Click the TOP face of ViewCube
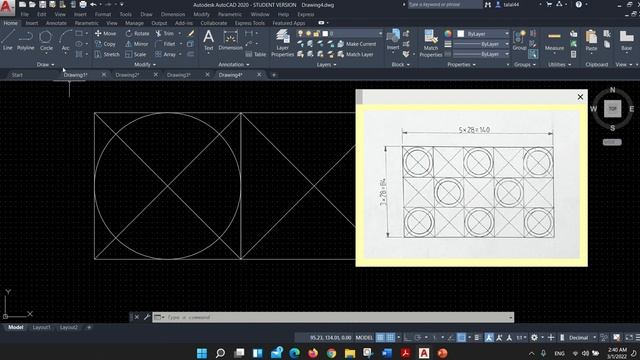The image size is (640, 360). [612, 109]
